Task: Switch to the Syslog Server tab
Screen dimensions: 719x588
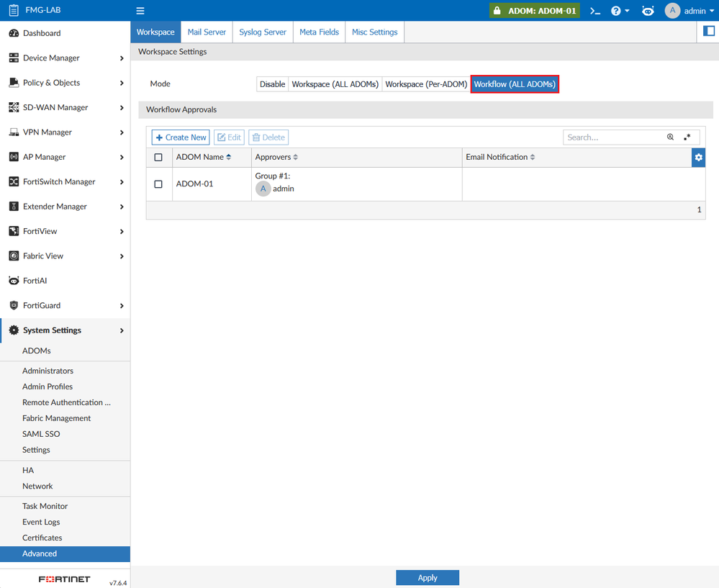Action: click(x=263, y=32)
